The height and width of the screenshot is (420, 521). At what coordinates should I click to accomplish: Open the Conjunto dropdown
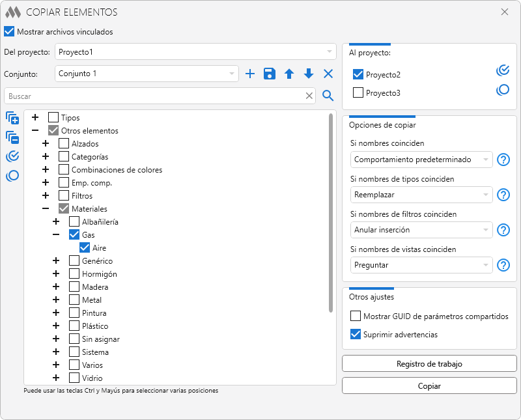coord(147,74)
